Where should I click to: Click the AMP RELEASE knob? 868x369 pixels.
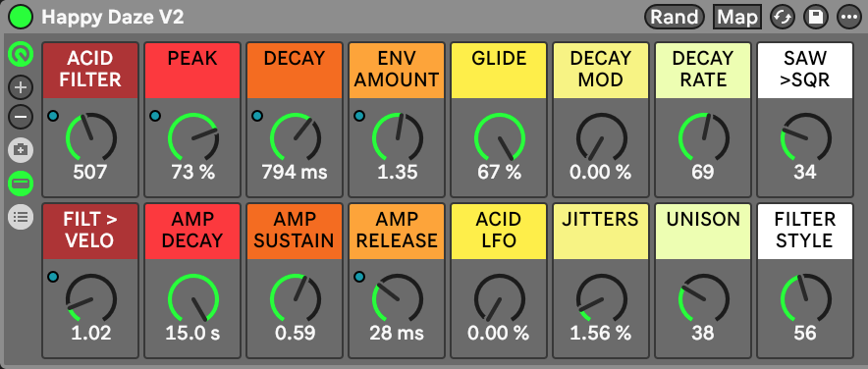pos(397,297)
